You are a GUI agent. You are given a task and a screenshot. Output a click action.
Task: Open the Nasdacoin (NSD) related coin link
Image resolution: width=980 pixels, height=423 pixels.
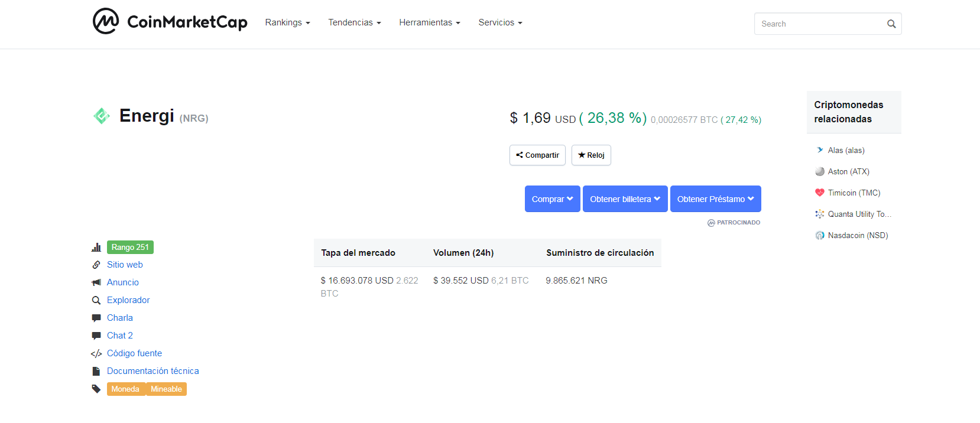858,236
